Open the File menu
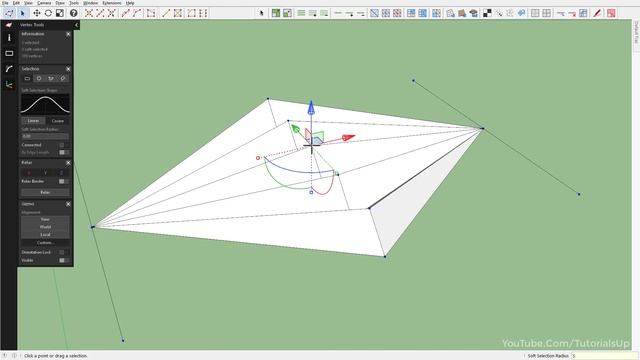 (5, 3)
